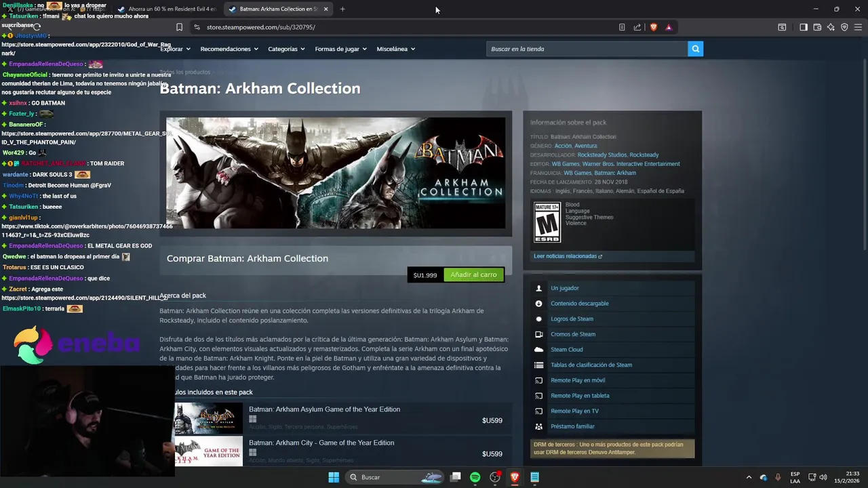
Task: Open the browser hamburger menu
Action: [858, 27]
